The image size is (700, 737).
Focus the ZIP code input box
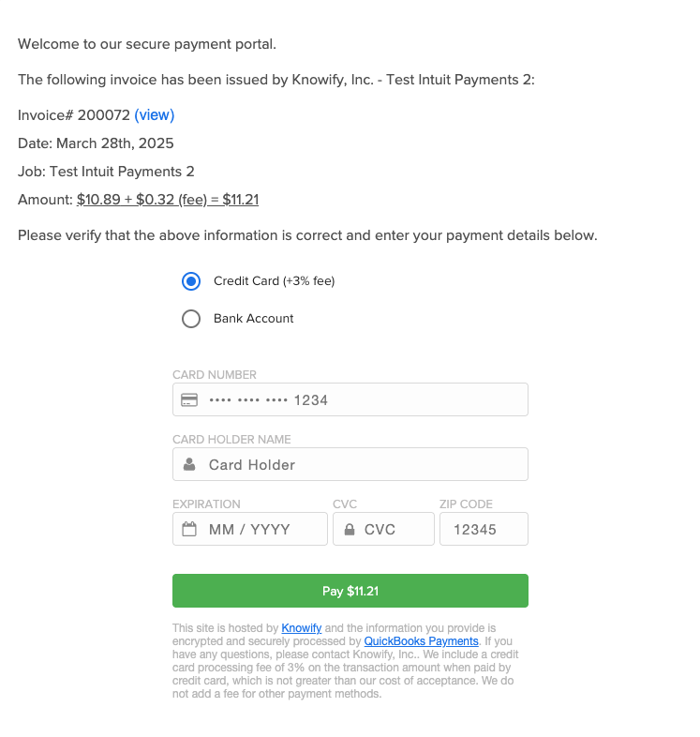pos(484,529)
